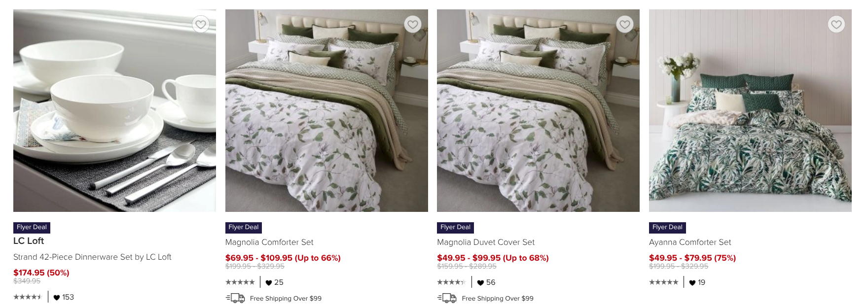Click the Flyer Deal badge on the LC Loft product
This screenshot has width=868, height=306.
(32, 227)
